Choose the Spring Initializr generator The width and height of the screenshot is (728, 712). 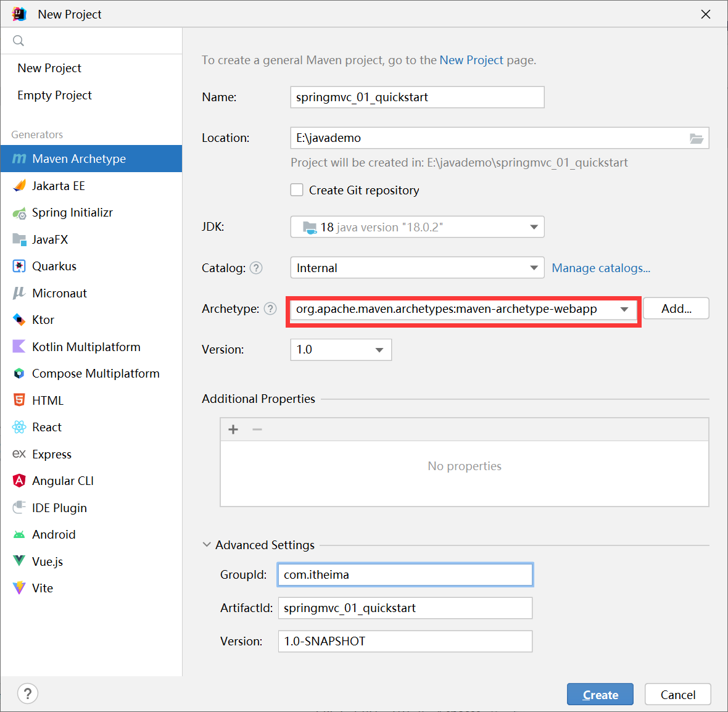point(91,213)
